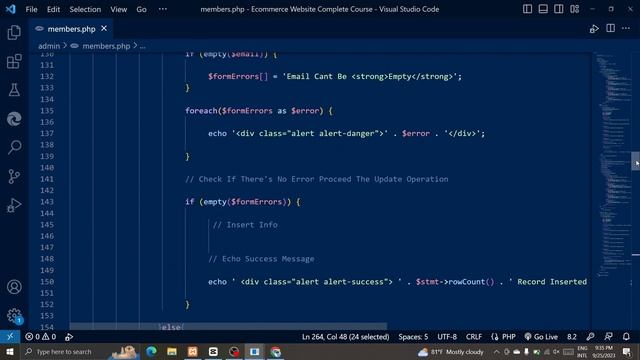Open the Go menu
The width and height of the screenshot is (640, 360).
pos(141,9)
